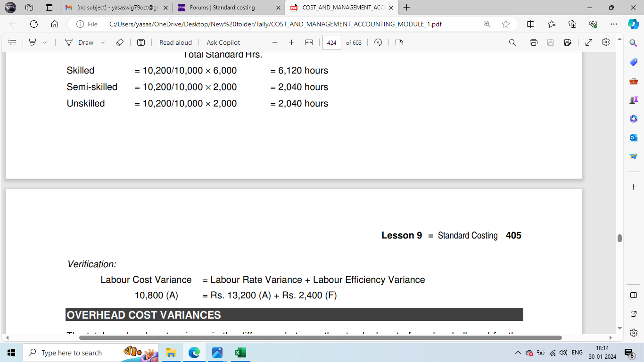Viewport: 644px width, 362px height.
Task: Toggle split screen in the browser toolbar
Action: 530,24
